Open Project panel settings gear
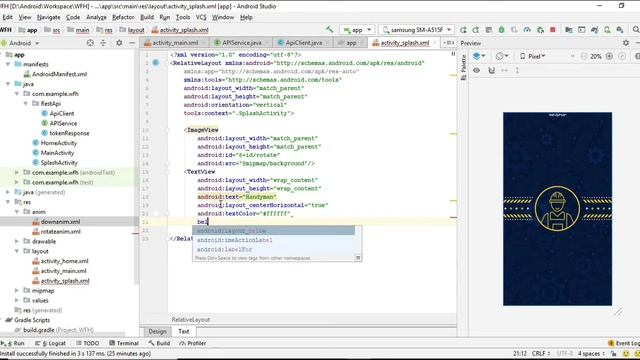The height and width of the screenshot is (360, 640). click(119, 43)
